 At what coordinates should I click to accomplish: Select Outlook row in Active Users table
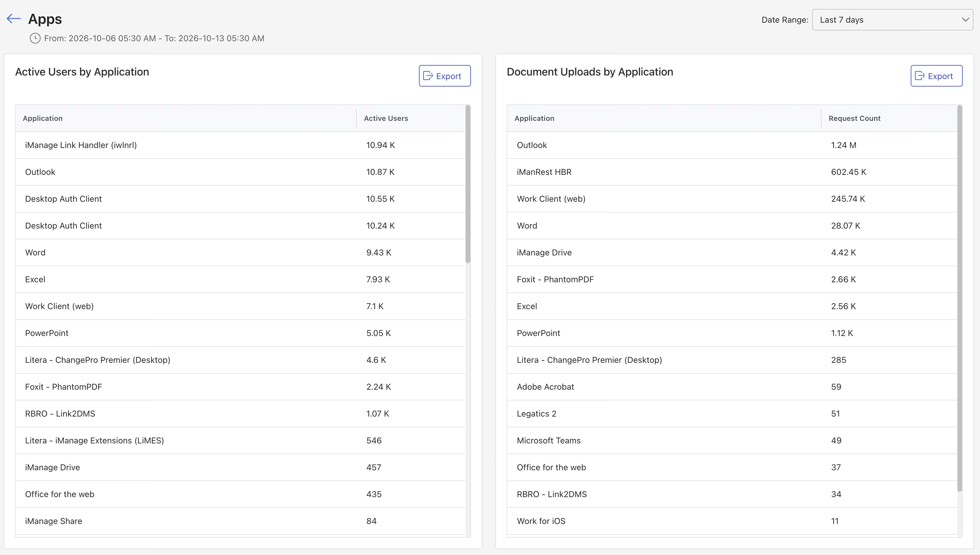[x=240, y=172]
